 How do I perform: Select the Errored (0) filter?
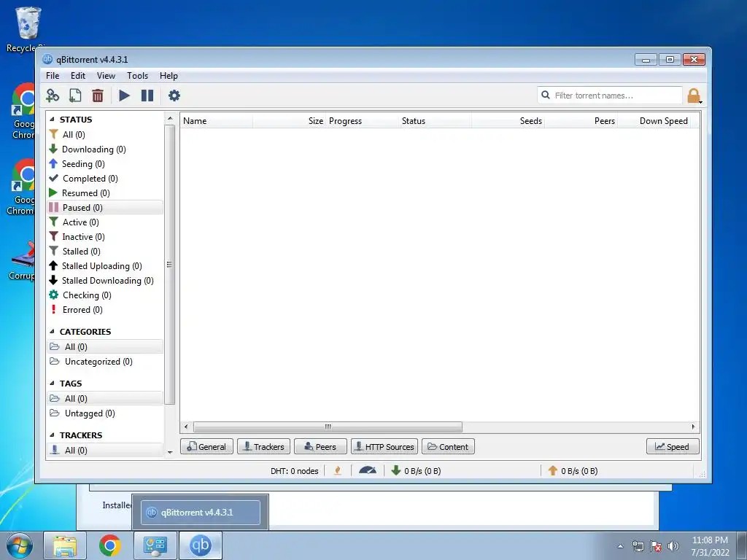click(x=105, y=310)
